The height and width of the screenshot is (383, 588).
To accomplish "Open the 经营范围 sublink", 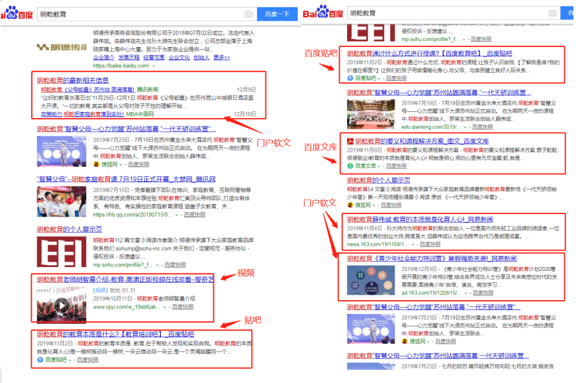I will click(154, 58).
